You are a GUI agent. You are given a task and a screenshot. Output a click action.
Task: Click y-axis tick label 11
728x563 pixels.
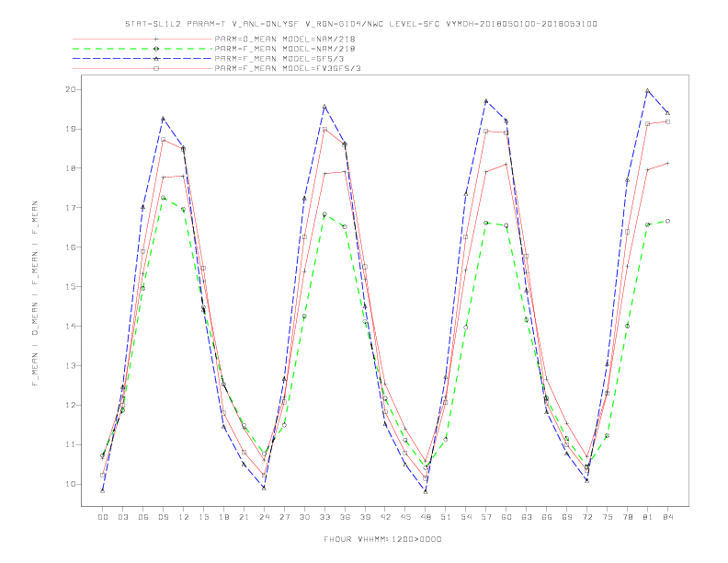pos(71,444)
